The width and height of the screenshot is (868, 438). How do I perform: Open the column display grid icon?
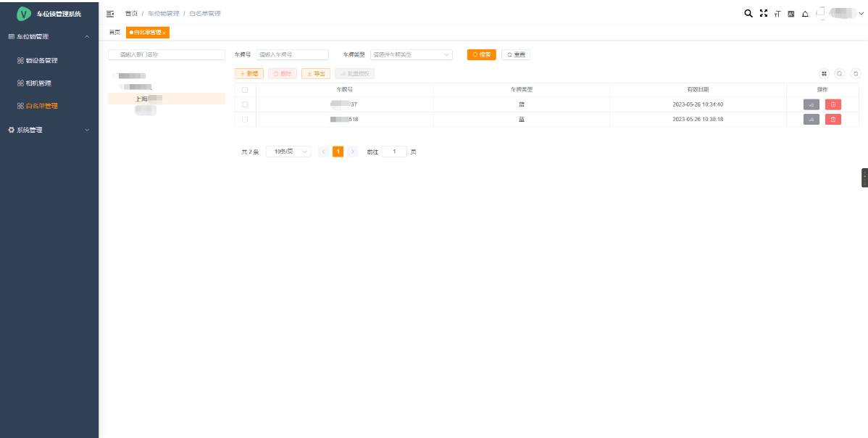click(824, 73)
